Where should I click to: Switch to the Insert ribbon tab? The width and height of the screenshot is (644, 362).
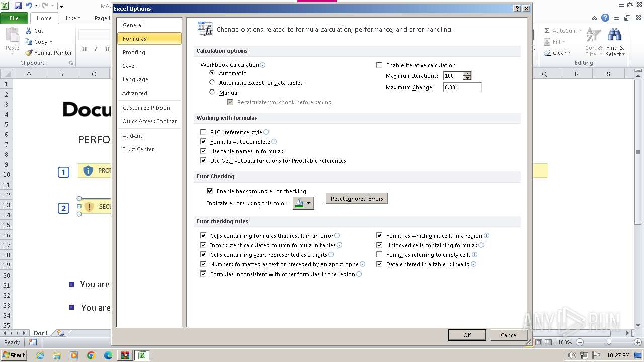tap(73, 18)
